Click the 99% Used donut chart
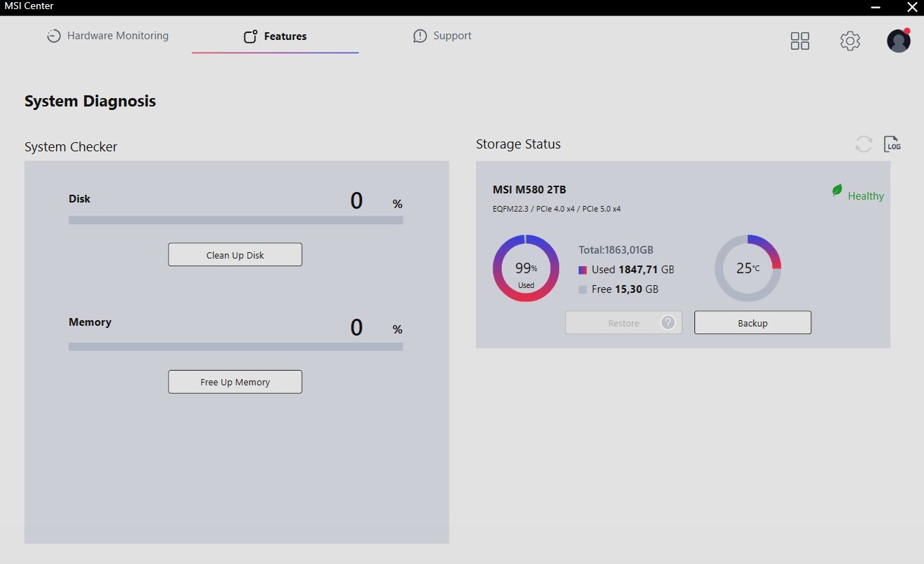 526,268
